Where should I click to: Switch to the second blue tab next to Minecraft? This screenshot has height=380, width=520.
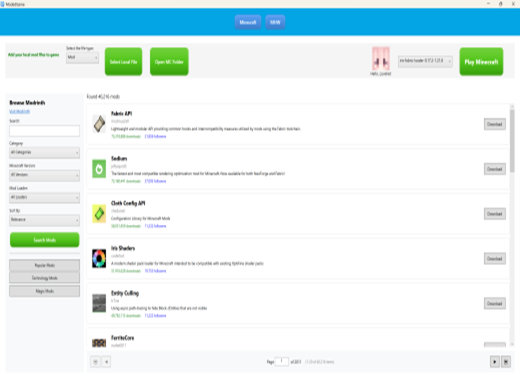(x=275, y=22)
